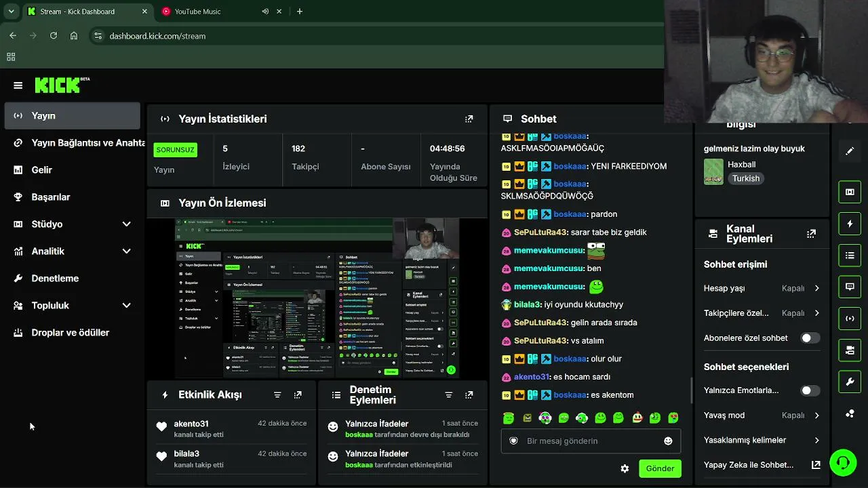Go to Gelir in the sidebar
The height and width of the screenshot is (488, 868).
(x=73, y=170)
